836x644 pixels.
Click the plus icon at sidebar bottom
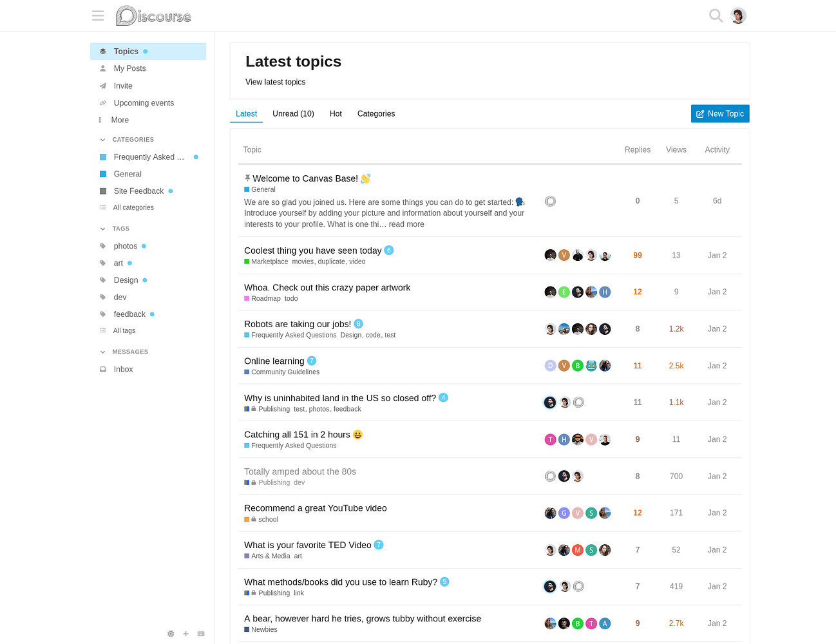coord(186,634)
